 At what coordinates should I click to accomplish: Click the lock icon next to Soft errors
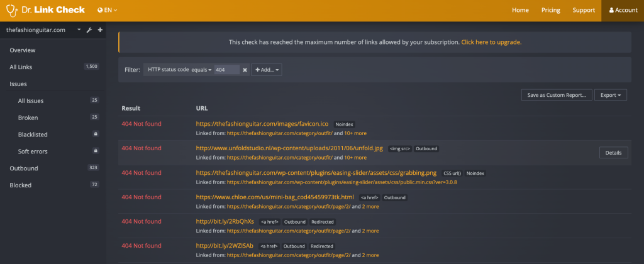[95, 151]
